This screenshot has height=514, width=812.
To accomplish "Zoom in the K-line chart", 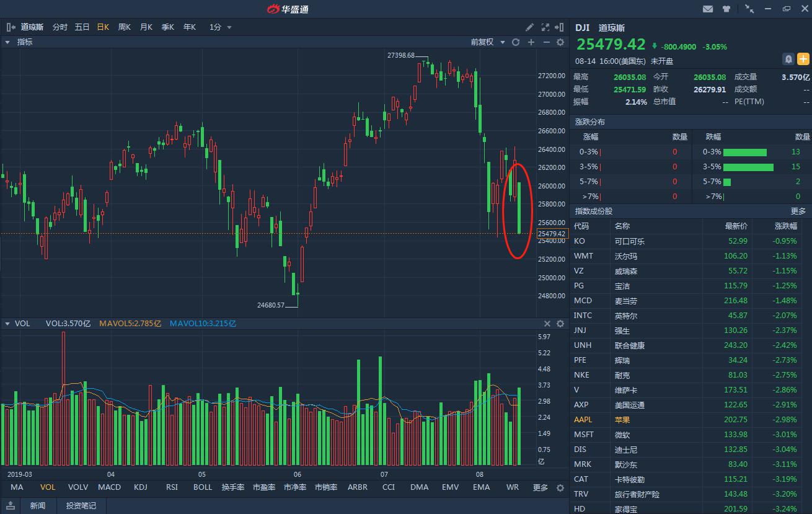I will click(x=531, y=42).
